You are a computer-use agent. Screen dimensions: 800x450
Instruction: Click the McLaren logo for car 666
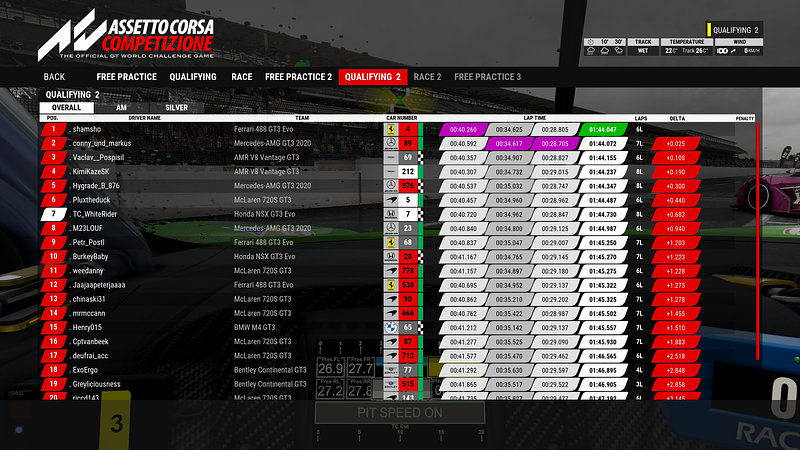tap(391, 313)
